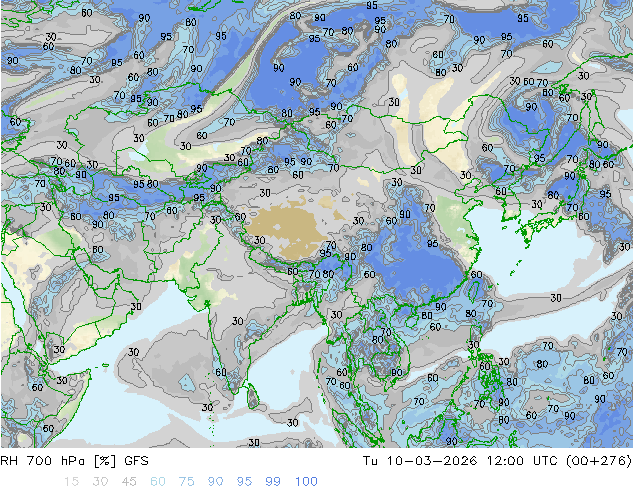Click the 95 value in the bottom legend
The image size is (634, 490).
pyautogui.click(x=244, y=482)
